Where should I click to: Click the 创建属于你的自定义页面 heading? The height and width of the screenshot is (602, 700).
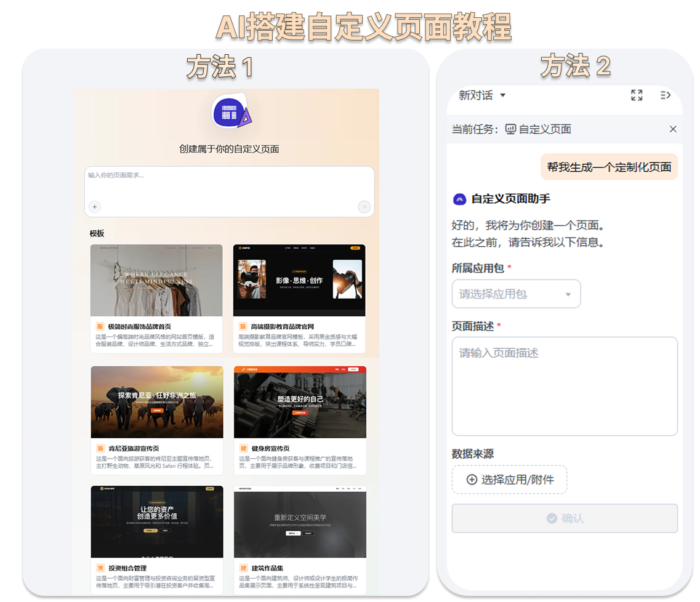coord(229,149)
